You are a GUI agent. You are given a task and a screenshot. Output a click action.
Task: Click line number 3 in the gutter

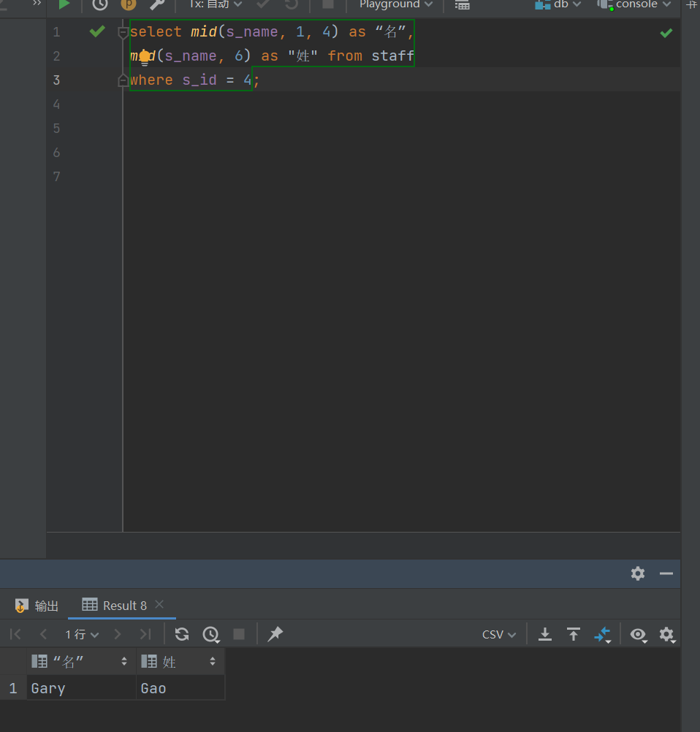(56, 80)
